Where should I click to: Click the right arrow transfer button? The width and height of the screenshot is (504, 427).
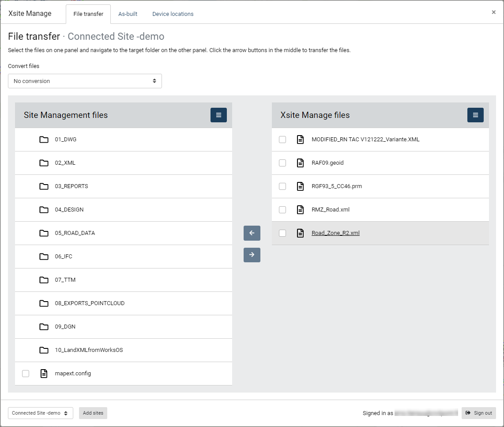pos(252,255)
